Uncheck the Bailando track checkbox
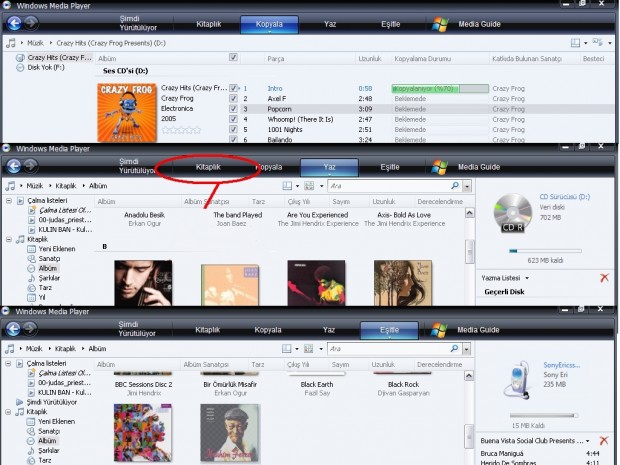 tap(233, 139)
